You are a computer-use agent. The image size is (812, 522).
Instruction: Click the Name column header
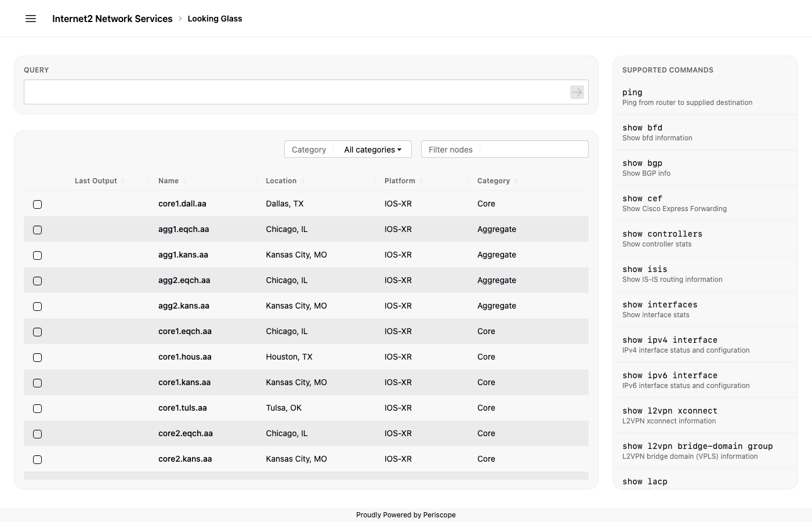tap(168, 181)
